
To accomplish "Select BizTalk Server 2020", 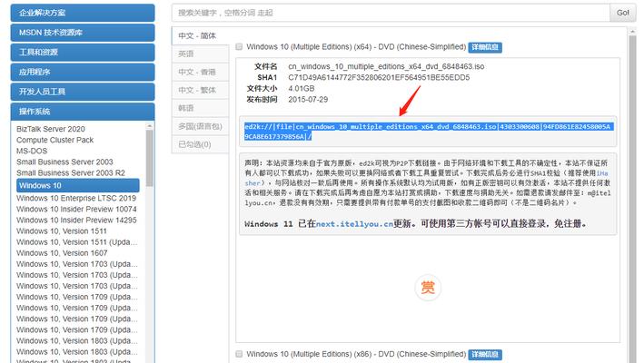I will [51, 129].
